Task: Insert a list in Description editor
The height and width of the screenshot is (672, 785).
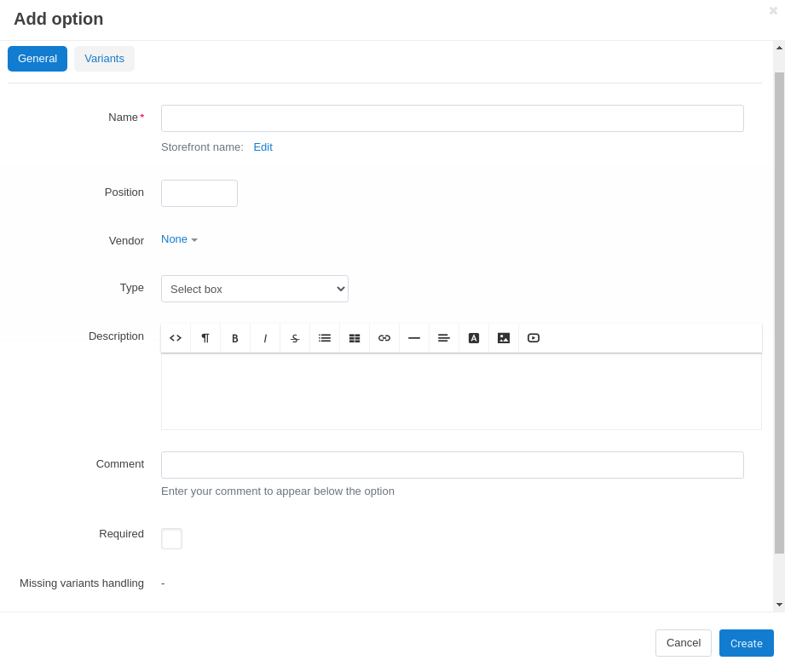Action: click(x=325, y=338)
